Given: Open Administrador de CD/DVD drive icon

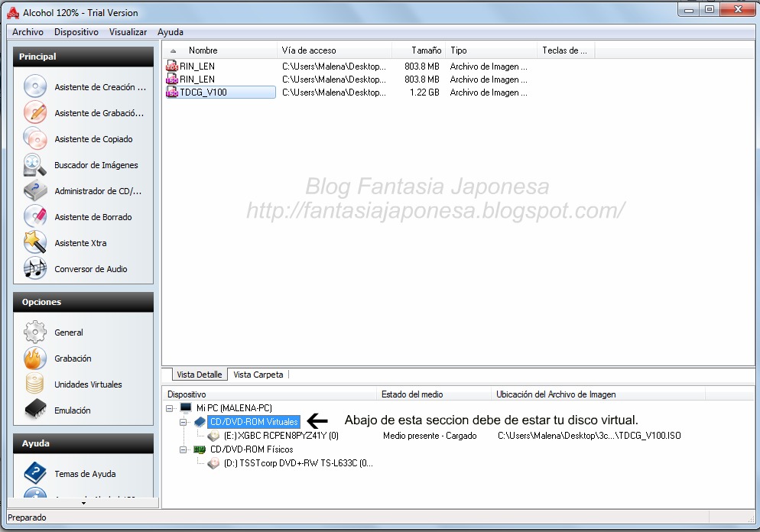Looking at the screenshot, I should [x=35, y=191].
